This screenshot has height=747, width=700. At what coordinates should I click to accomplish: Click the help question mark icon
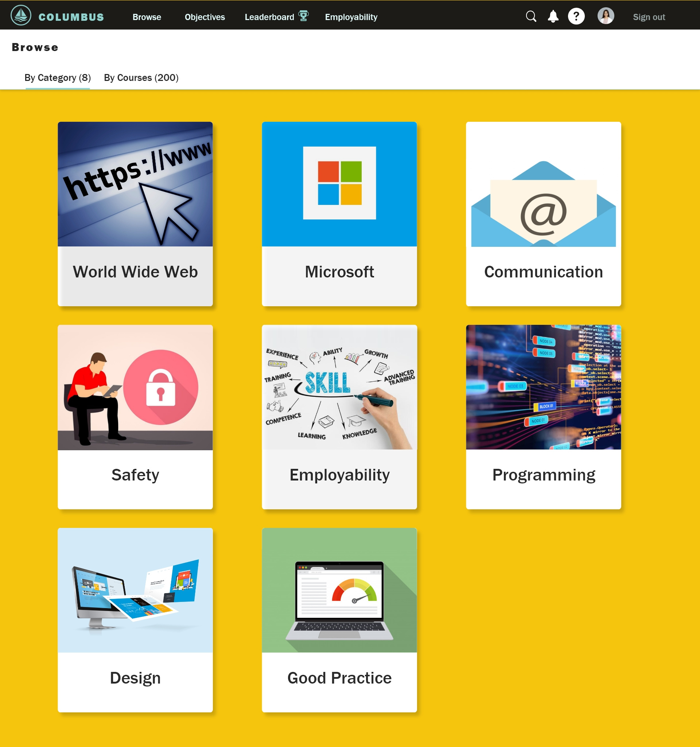tap(576, 16)
